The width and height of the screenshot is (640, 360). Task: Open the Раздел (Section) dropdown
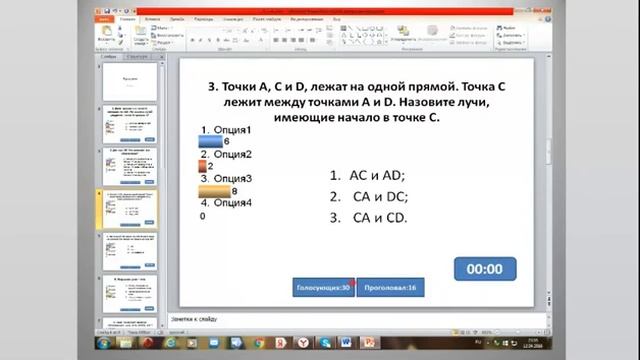(162, 43)
